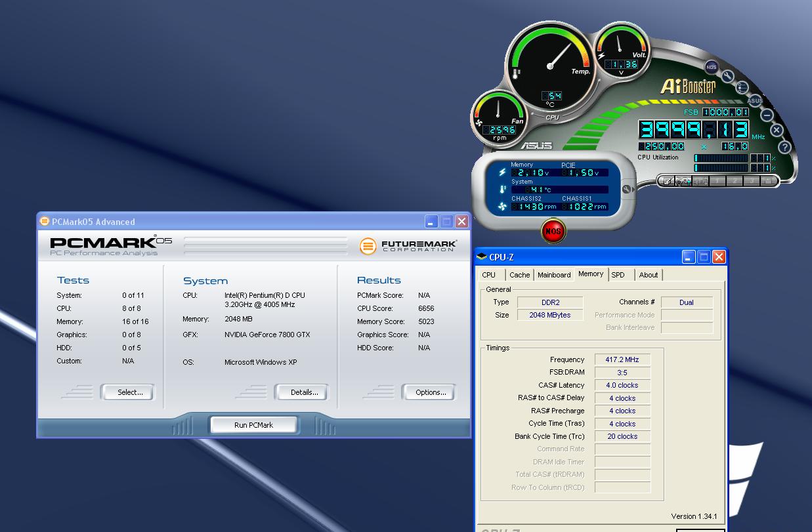Minimize the PCMark05 Advanced window
This screenshot has height=532, width=812.
[431, 222]
